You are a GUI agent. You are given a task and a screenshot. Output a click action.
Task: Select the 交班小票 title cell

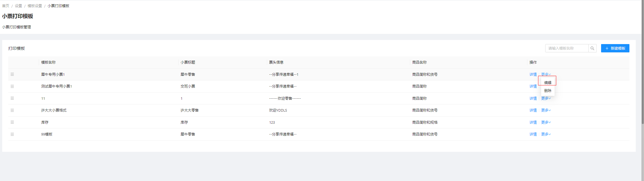[x=188, y=86]
